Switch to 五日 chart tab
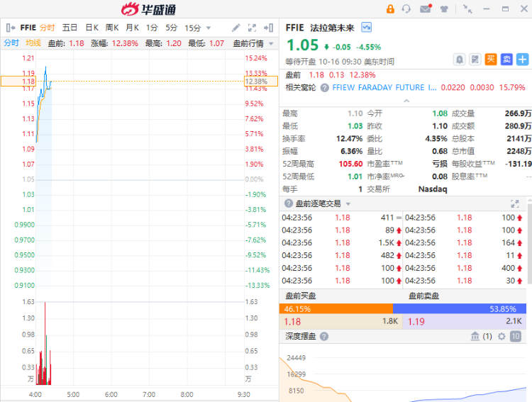 70,28
